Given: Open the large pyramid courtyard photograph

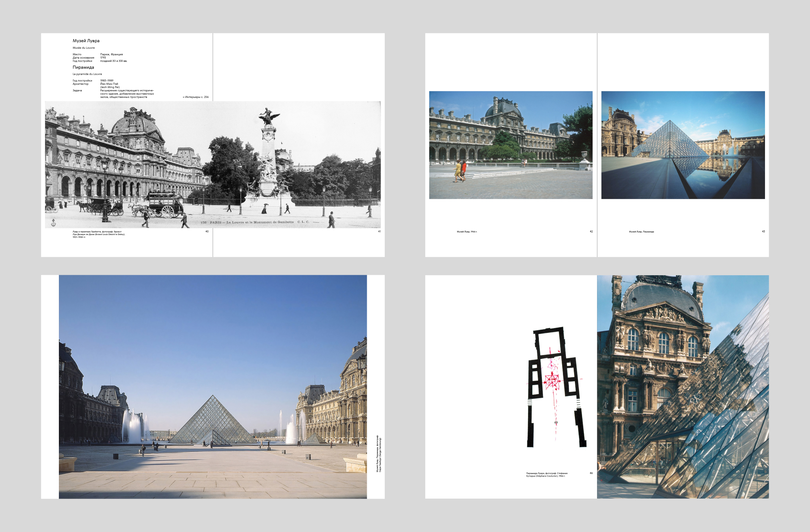Looking at the screenshot, I should (x=213, y=387).
